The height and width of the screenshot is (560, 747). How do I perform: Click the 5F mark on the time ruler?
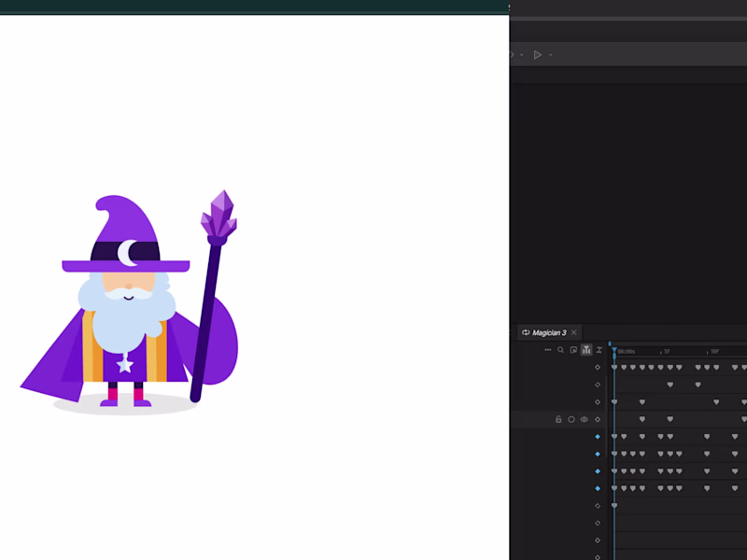[x=667, y=352]
